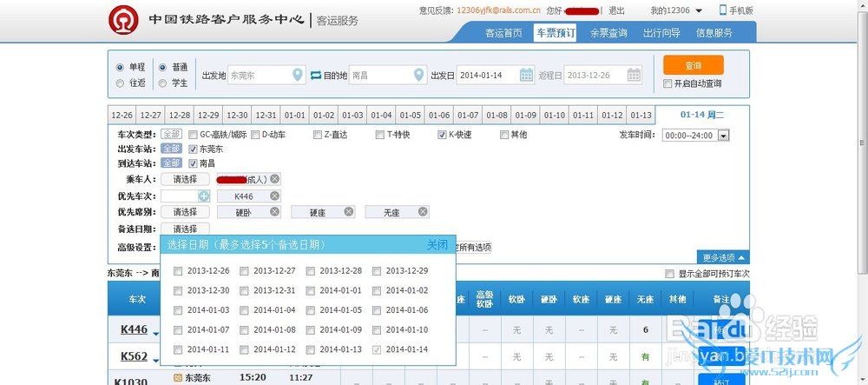Remove 硬卧 seat preference
The width and height of the screenshot is (868, 385).
[274, 211]
